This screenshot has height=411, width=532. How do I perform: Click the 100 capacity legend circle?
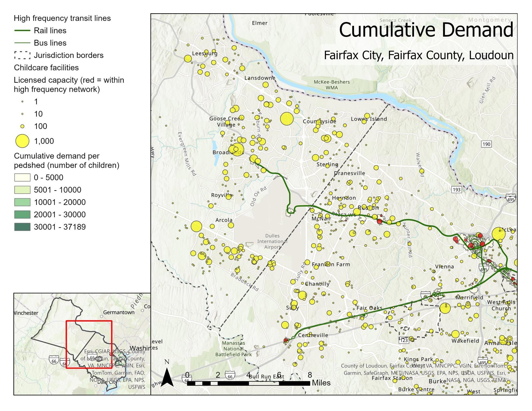(x=22, y=126)
